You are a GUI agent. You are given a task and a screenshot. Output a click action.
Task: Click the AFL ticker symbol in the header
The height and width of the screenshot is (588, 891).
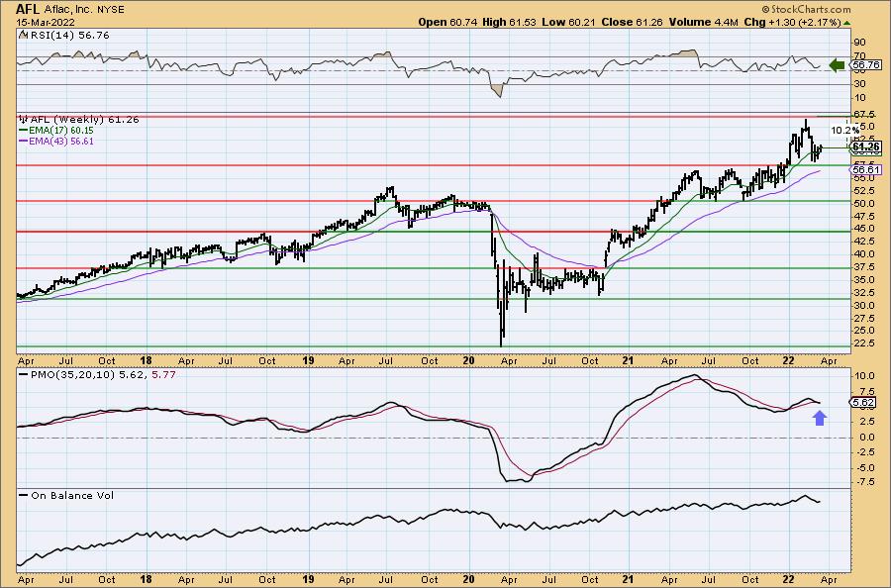[27, 9]
